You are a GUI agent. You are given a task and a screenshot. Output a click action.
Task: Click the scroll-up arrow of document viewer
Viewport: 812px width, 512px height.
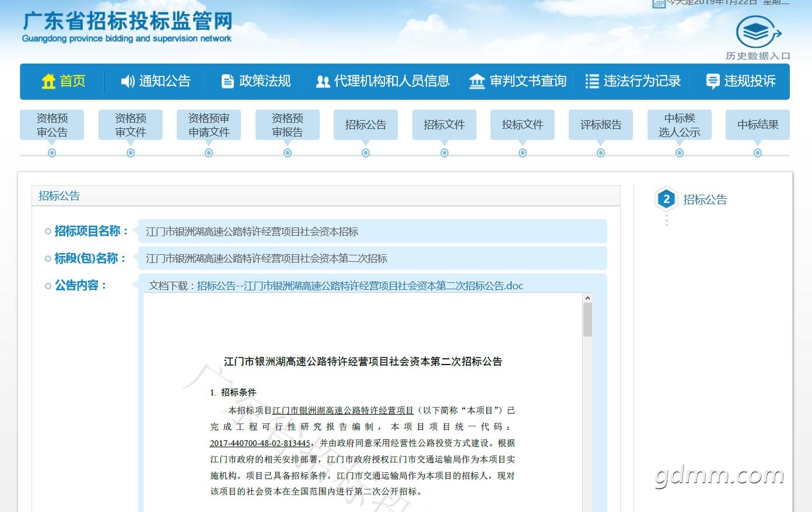tap(587, 298)
